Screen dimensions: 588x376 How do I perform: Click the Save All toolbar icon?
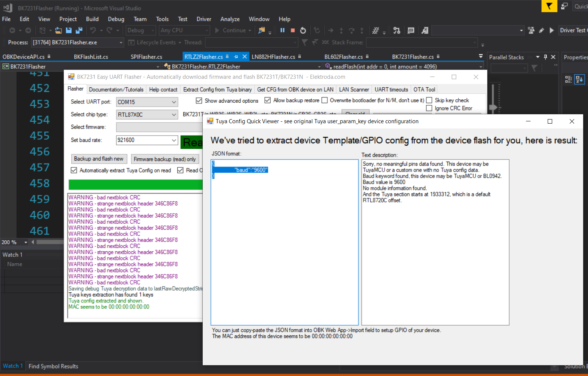pyautogui.click(x=79, y=30)
